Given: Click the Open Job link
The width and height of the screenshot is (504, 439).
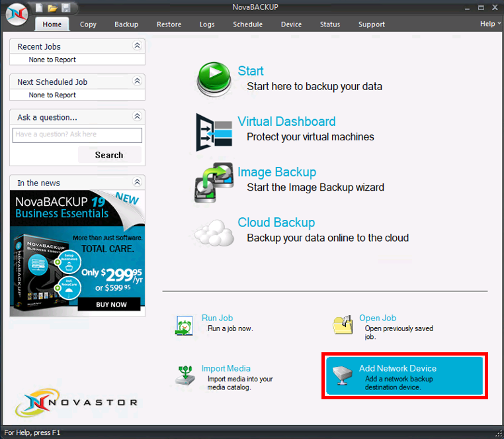Looking at the screenshot, I should (x=378, y=318).
